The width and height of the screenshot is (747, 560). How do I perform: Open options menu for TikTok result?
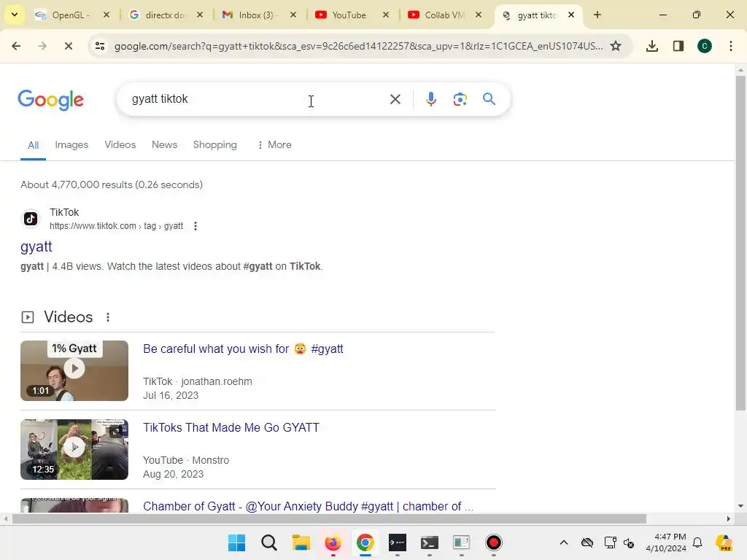[x=196, y=226]
